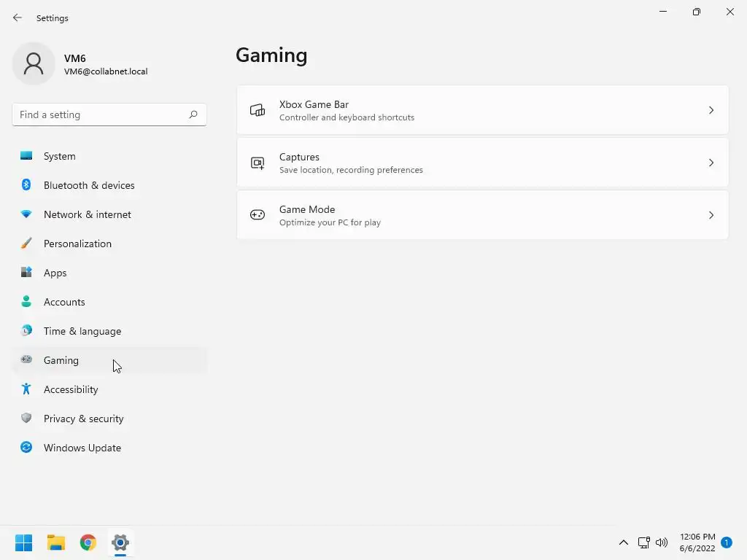Click the Network wifi icon in sidebar

pyautogui.click(x=26, y=214)
